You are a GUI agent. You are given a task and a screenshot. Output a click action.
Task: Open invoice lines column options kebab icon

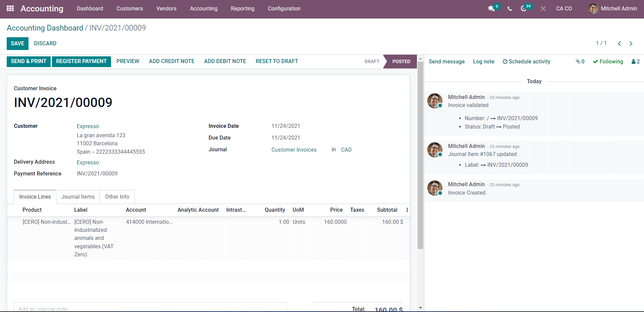coord(407,210)
